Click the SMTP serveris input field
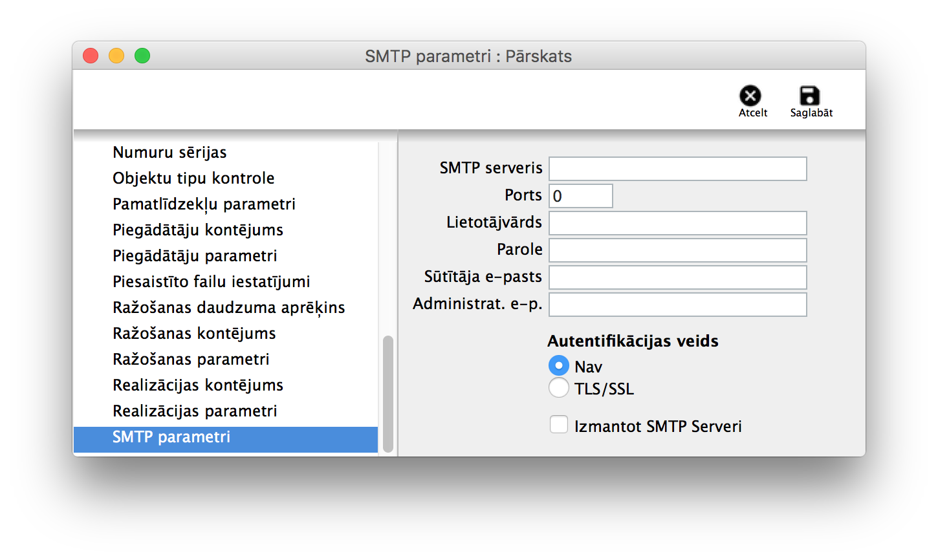This screenshot has height=560, width=938. (x=677, y=169)
